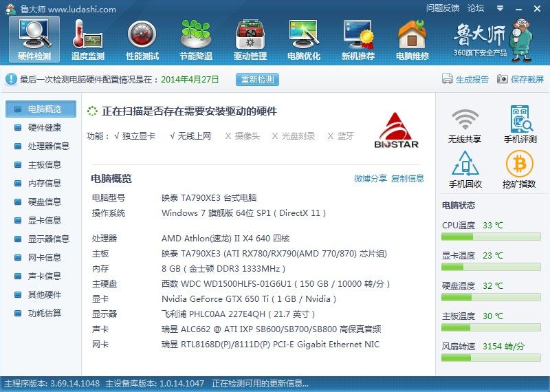The height and width of the screenshot is (392, 550).
Task: Click 主设备库版本 1.0.14.1047 in status bar
Action: click(155, 384)
